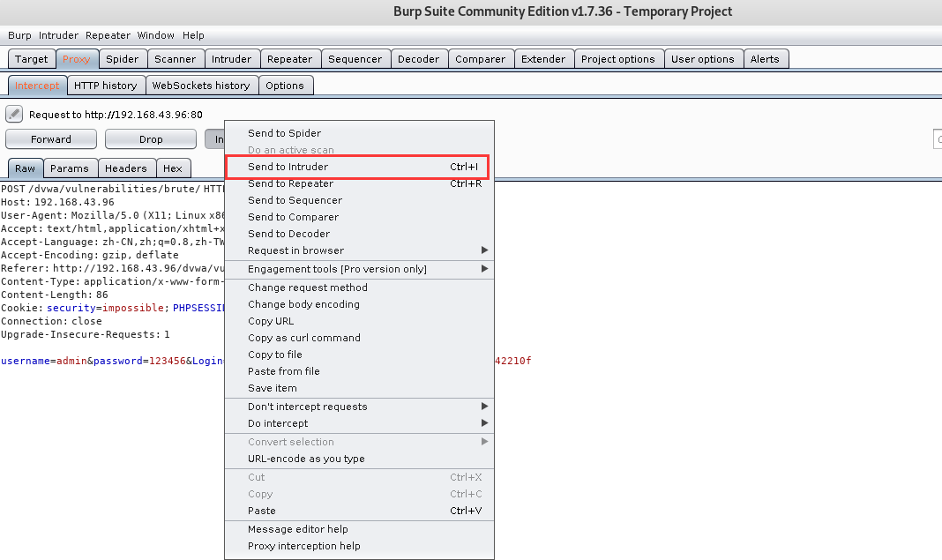Open the Help menu
This screenshot has width=942, height=560.
pyautogui.click(x=193, y=35)
